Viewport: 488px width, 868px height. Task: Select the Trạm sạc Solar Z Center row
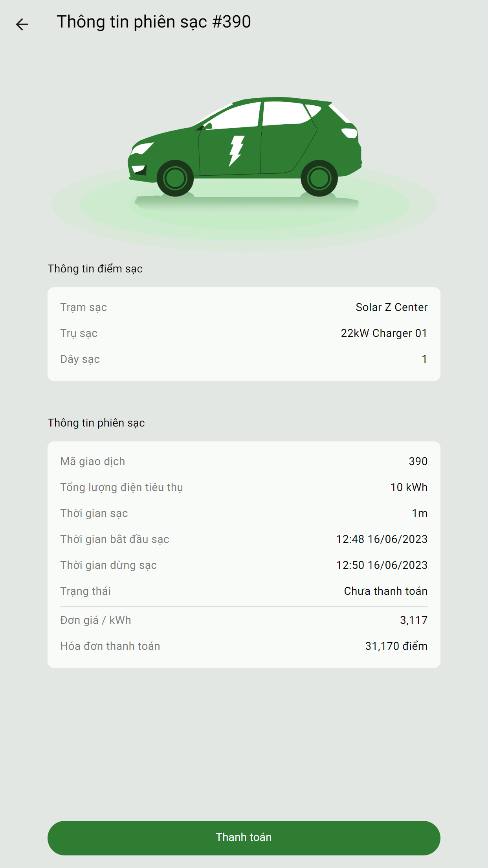point(244,307)
